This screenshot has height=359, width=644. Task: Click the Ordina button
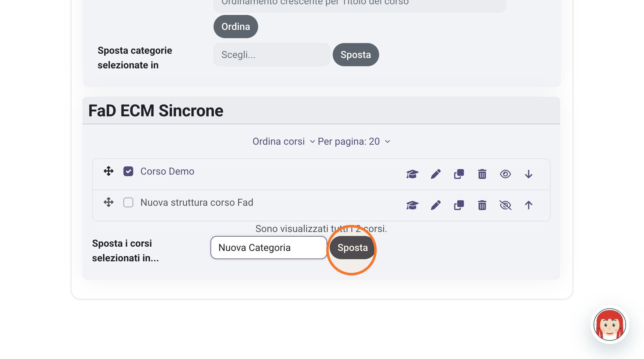tap(236, 27)
